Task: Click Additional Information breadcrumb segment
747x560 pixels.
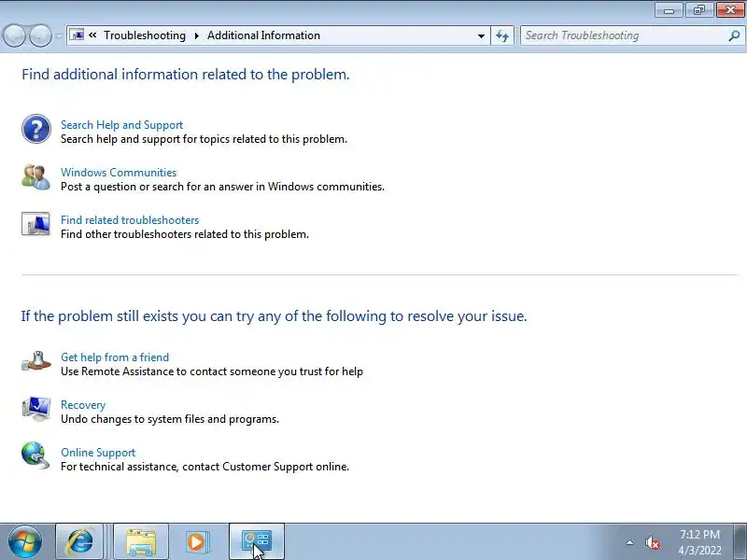Action: click(263, 35)
